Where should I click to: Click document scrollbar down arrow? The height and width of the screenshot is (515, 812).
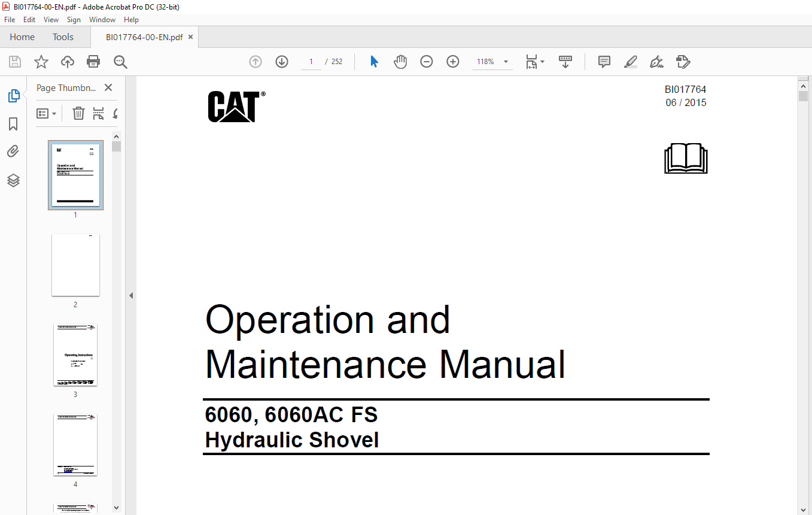point(803,510)
